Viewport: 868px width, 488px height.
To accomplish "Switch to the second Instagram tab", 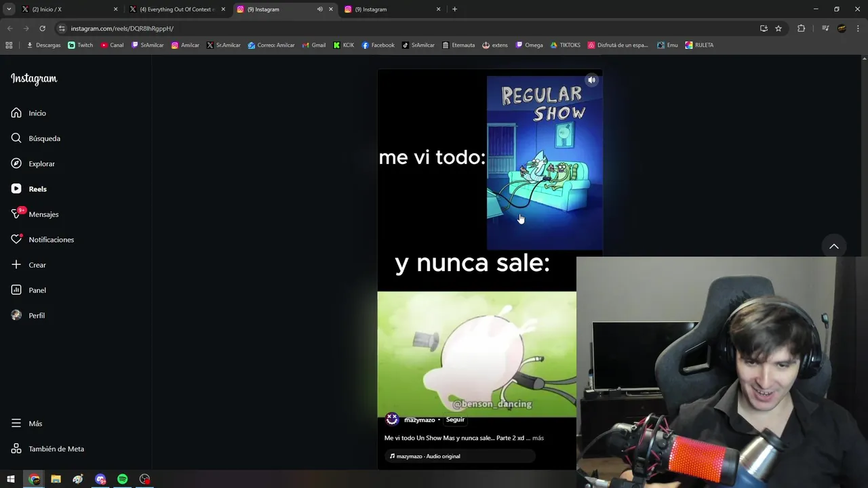I will [x=393, y=9].
